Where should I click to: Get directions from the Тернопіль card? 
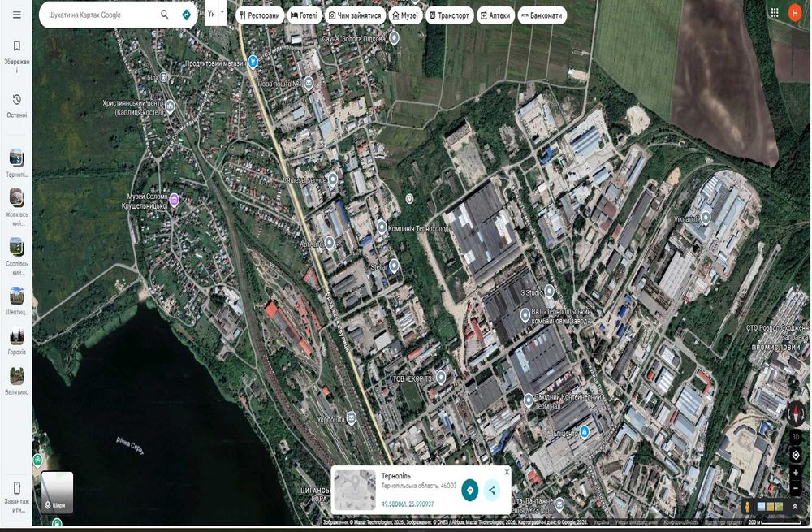coord(469,490)
